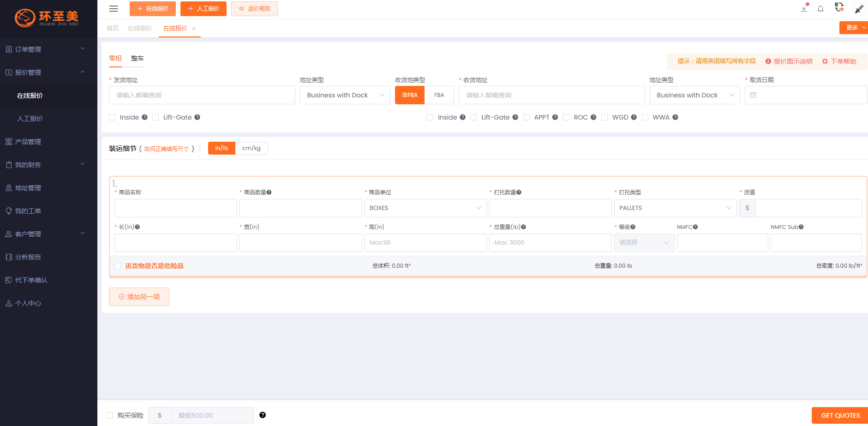Open 人工报价 in the sidebar

[x=30, y=119]
